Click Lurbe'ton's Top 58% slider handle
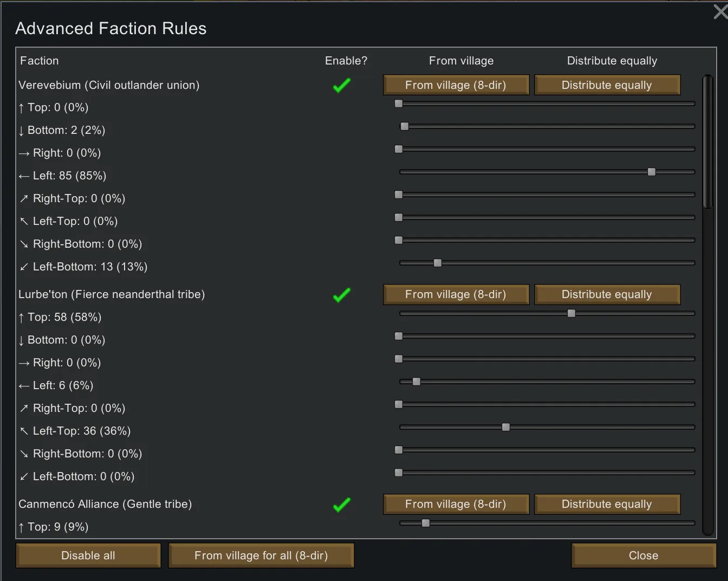 click(x=571, y=313)
